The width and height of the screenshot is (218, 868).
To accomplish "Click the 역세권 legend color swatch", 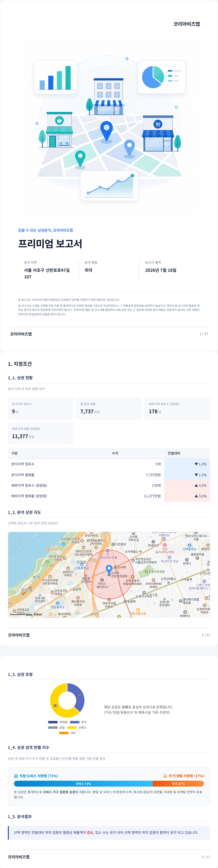I will pos(53,722).
